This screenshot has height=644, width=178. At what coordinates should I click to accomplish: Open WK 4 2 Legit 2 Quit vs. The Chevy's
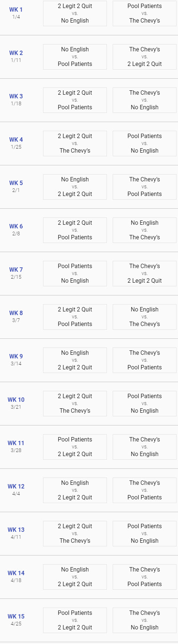pos(75,144)
